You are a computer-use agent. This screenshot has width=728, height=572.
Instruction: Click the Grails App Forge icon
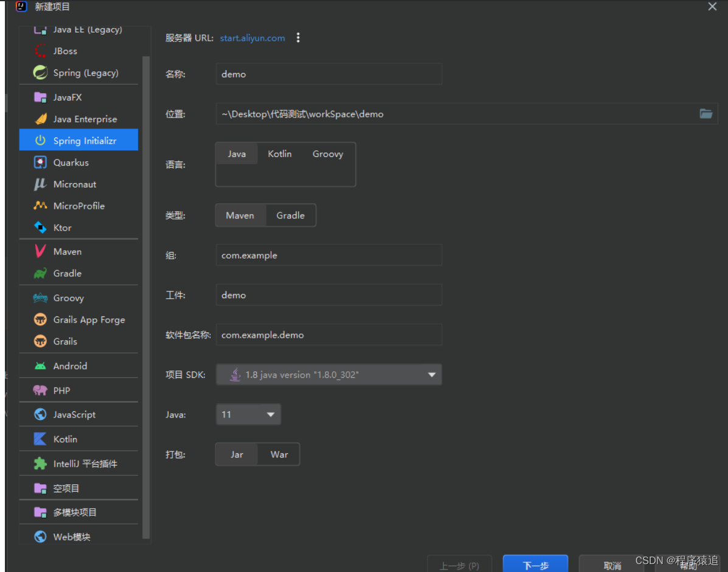tap(40, 320)
